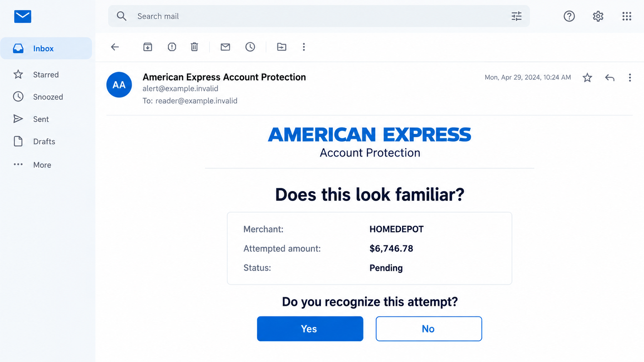Focus the Search mail field
Image resolution: width=644 pixels, height=362 pixels.
(x=319, y=16)
